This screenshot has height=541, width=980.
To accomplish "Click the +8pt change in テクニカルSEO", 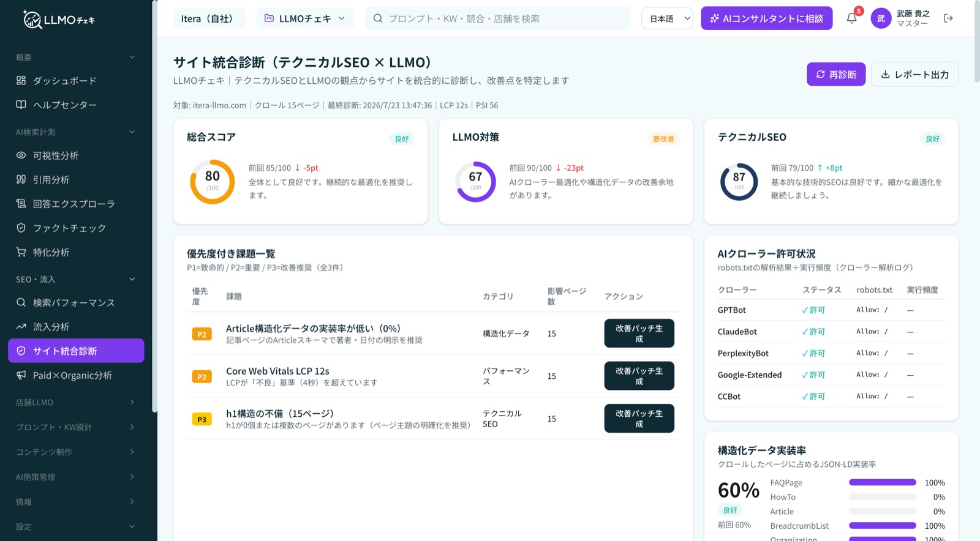I will (830, 168).
